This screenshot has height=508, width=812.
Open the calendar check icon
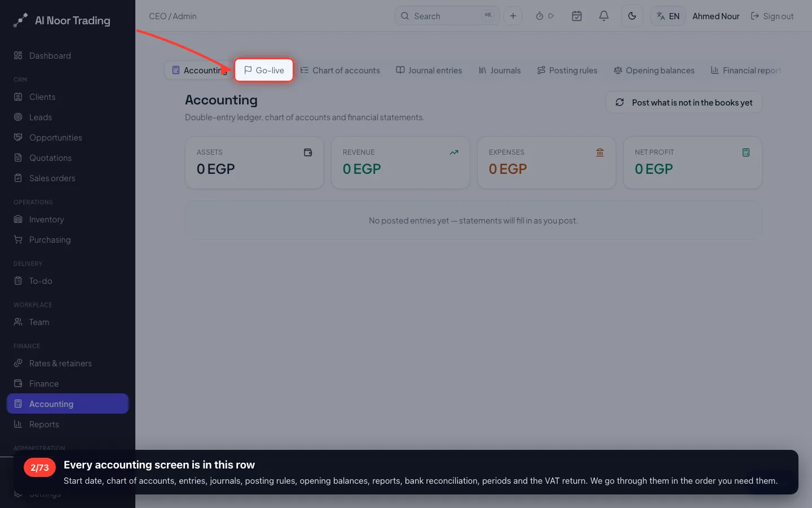577,16
